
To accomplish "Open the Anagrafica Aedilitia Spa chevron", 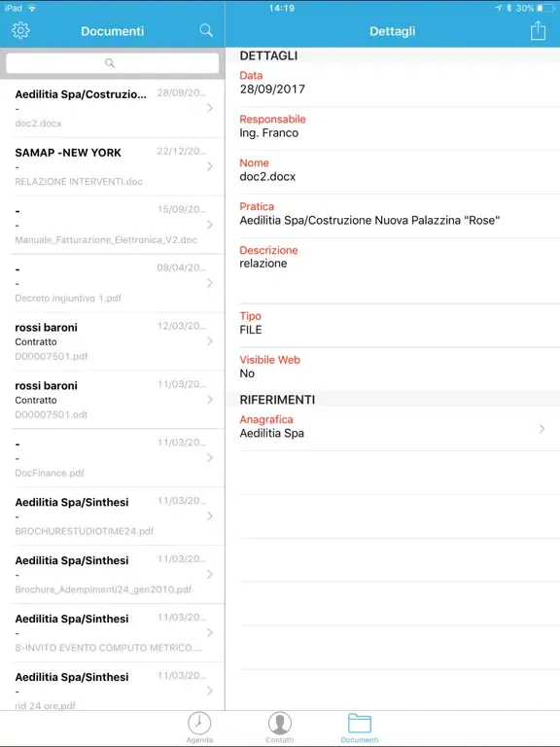I will (x=542, y=429).
